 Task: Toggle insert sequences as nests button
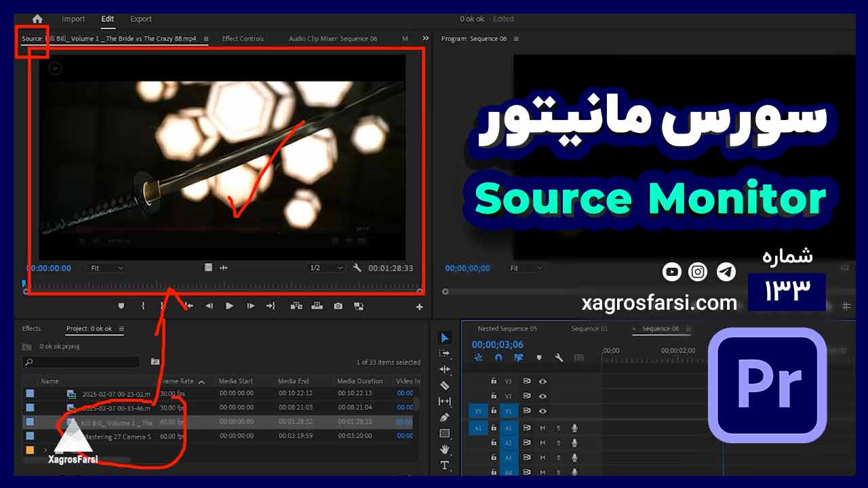coord(478,358)
